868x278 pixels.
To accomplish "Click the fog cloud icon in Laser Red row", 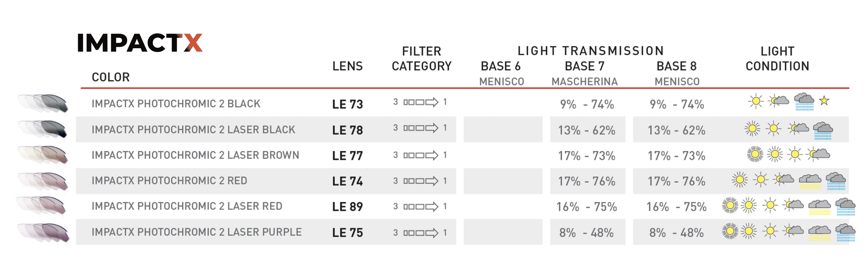I will (x=819, y=207).
